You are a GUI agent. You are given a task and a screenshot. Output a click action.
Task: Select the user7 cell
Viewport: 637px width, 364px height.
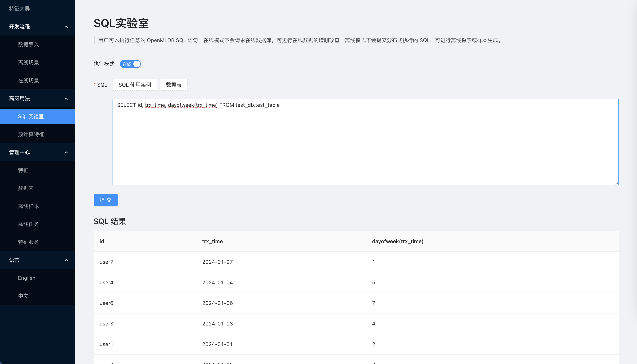(145, 262)
